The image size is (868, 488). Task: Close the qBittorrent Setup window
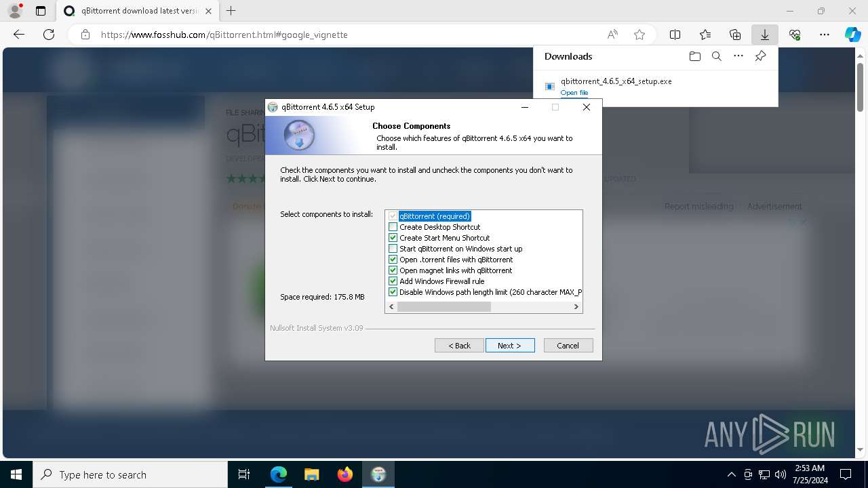coord(587,107)
